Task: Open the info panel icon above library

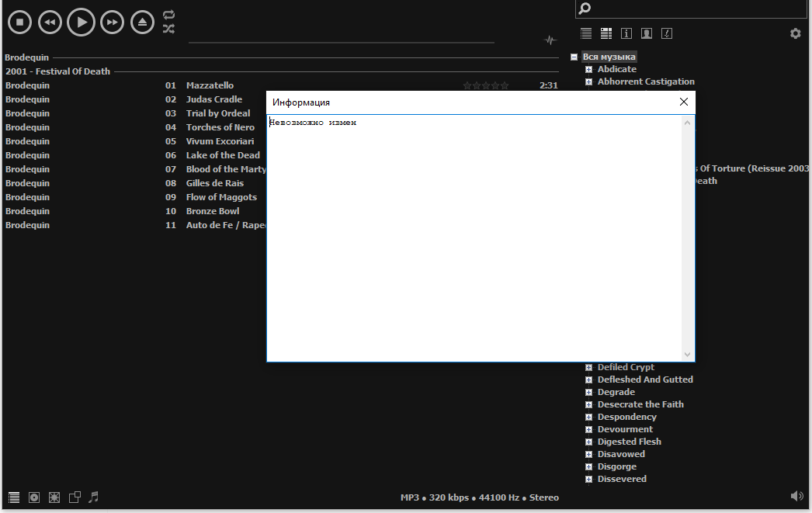Action: coord(626,33)
